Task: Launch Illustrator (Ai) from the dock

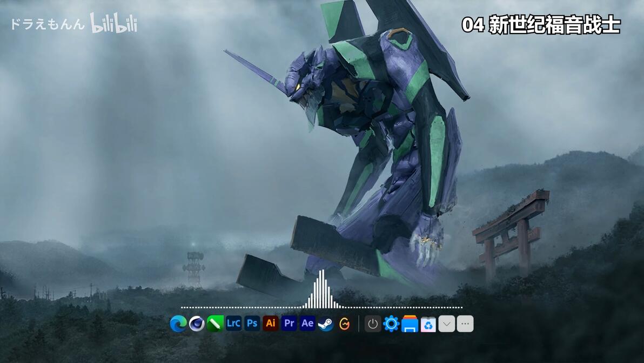Action: [x=271, y=324]
